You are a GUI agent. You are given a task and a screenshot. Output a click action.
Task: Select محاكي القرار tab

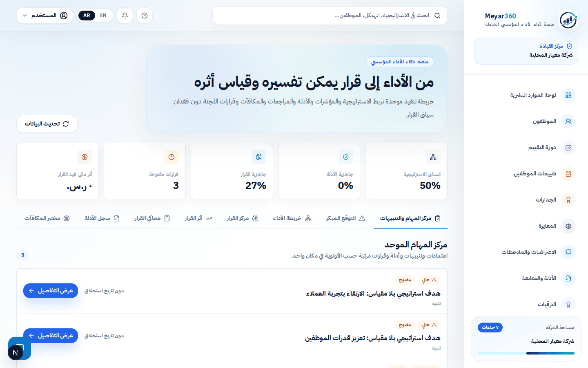(152, 218)
